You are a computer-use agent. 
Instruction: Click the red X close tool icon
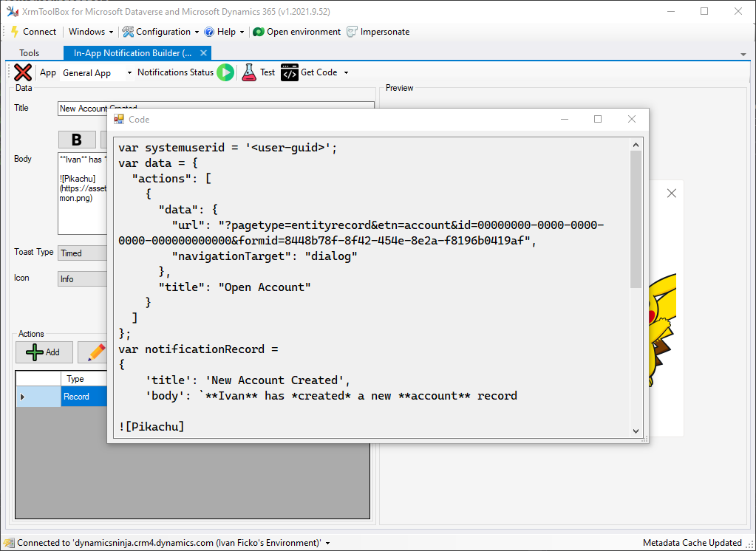coord(23,72)
